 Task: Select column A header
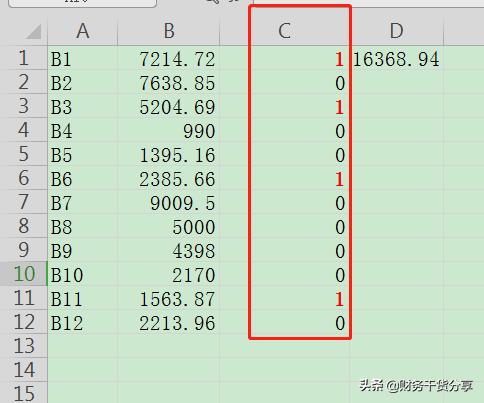[83, 31]
